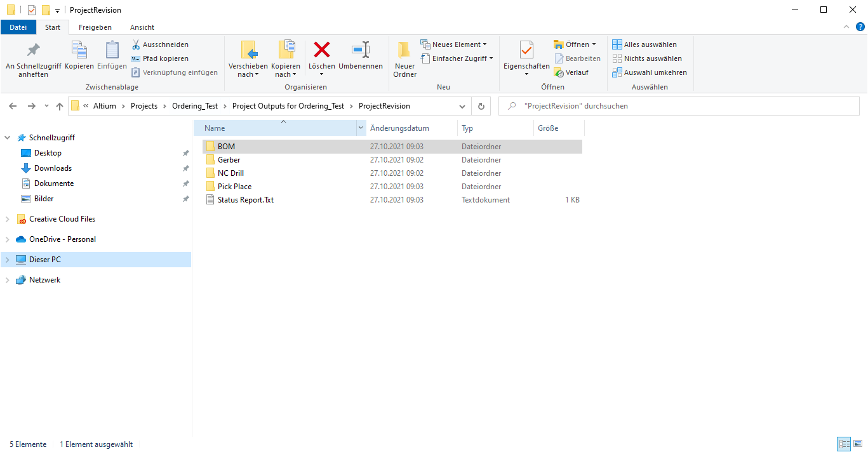Viewport: 868px width, 452px height.
Task: Refresh the folder view
Action: coord(481,106)
